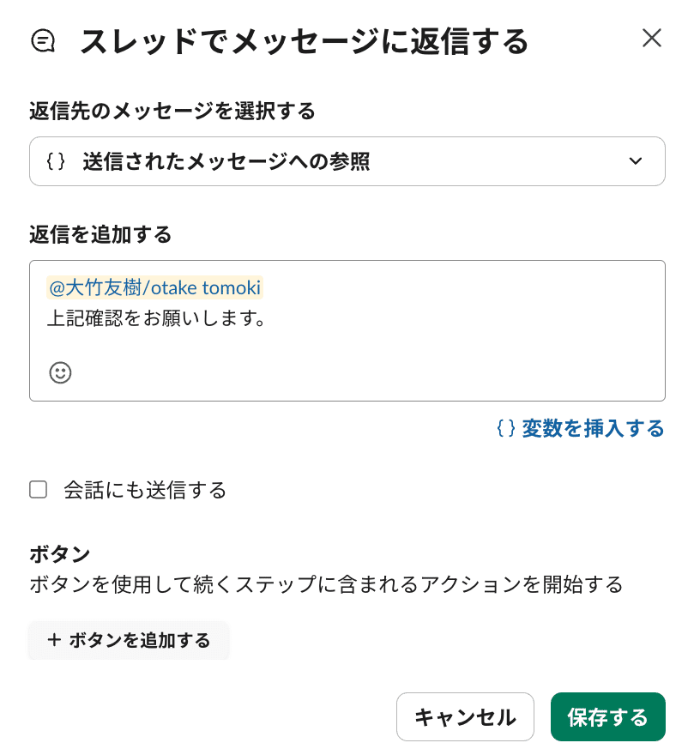Open the emoji picker smiley icon

coord(60,372)
